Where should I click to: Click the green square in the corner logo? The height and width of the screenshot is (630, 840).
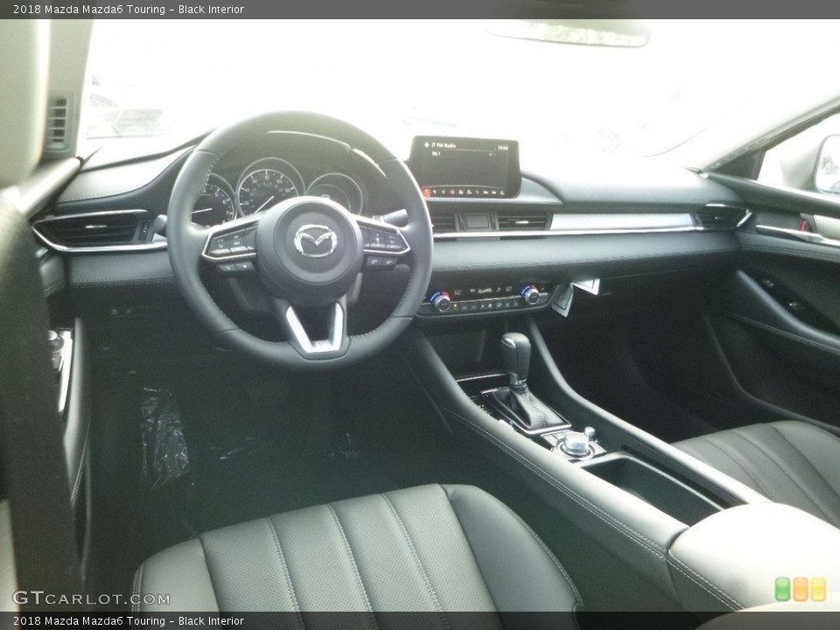(x=782, y=589)
